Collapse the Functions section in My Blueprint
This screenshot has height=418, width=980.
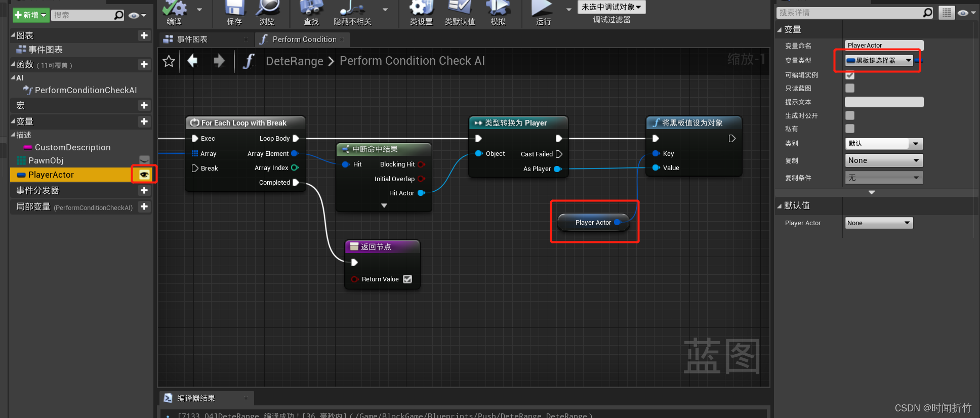pos(13,64)
